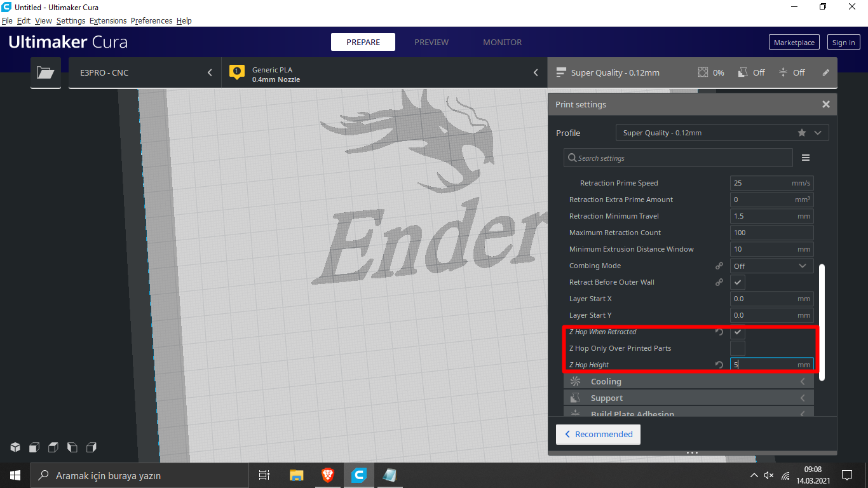Viewport: 868px width, 488px height.
Task: Open the Help menu
Action: (x=184, y=21)
